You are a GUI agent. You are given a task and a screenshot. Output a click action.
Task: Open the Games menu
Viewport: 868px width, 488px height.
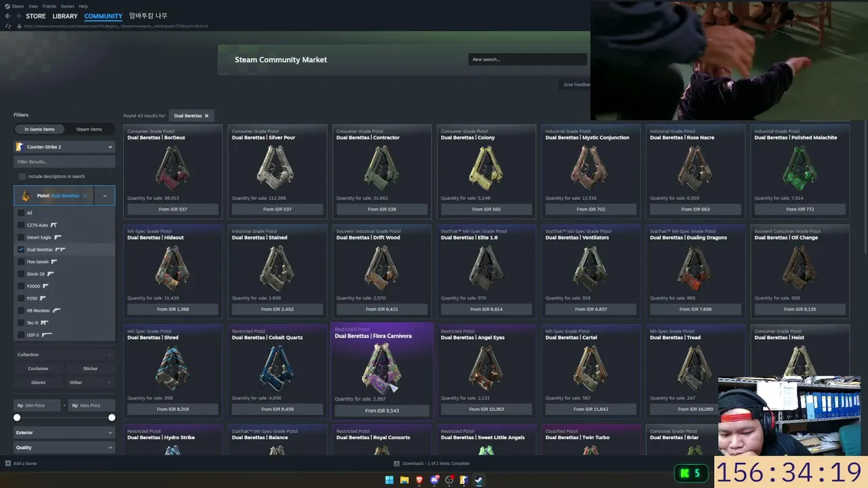coord(68,6)
